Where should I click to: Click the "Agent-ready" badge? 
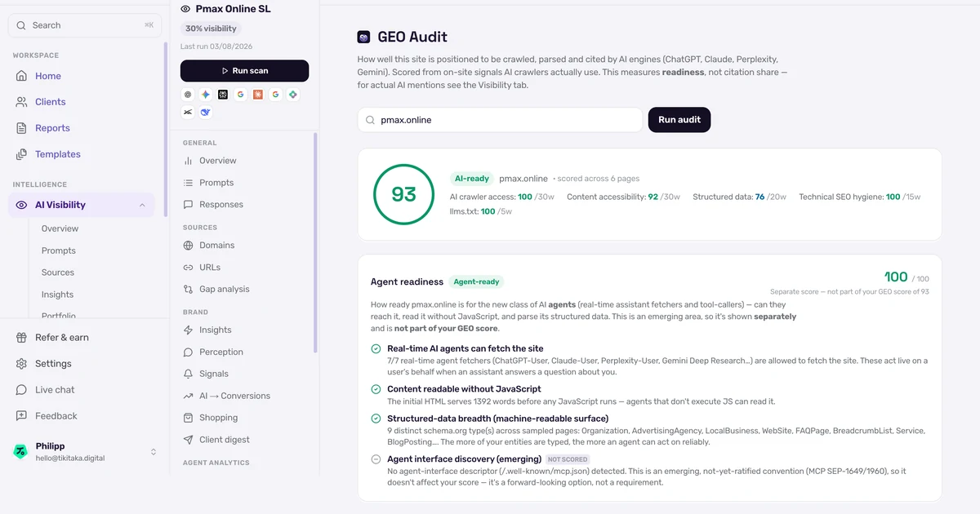pyautogui.click(x=477, y=281)
